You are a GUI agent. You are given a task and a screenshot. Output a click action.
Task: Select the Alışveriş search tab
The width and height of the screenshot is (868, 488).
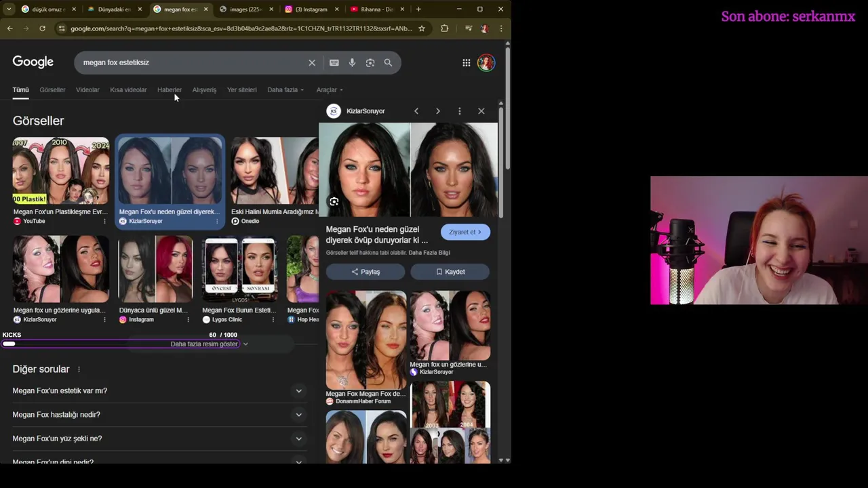pyautogui.click(x=204, y=89)
